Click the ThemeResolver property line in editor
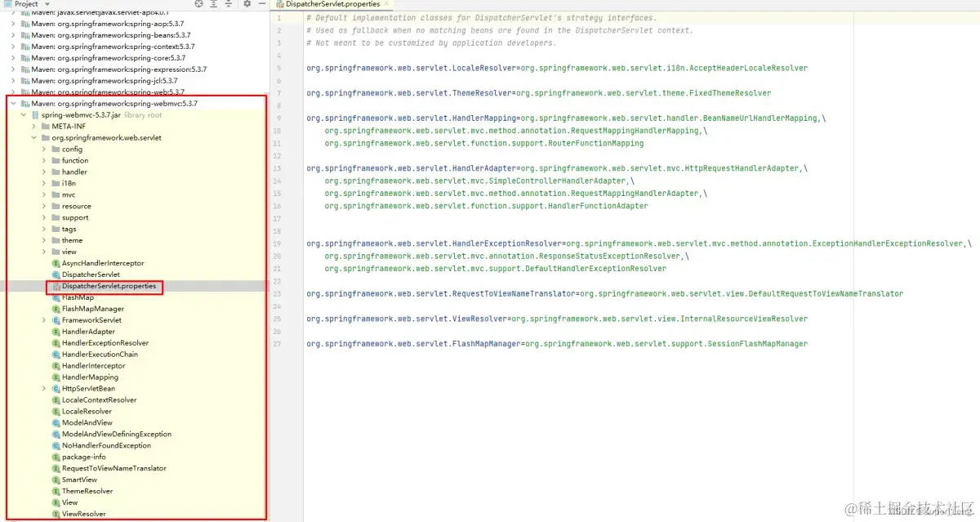This screenshot has width=980, height=522. [x=538, y=93]
